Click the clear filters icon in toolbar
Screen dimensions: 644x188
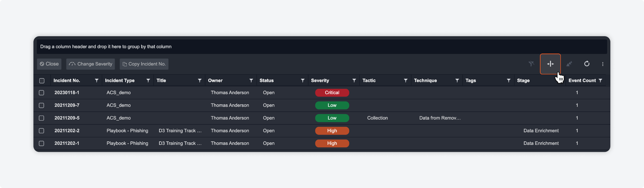[531, 64]
